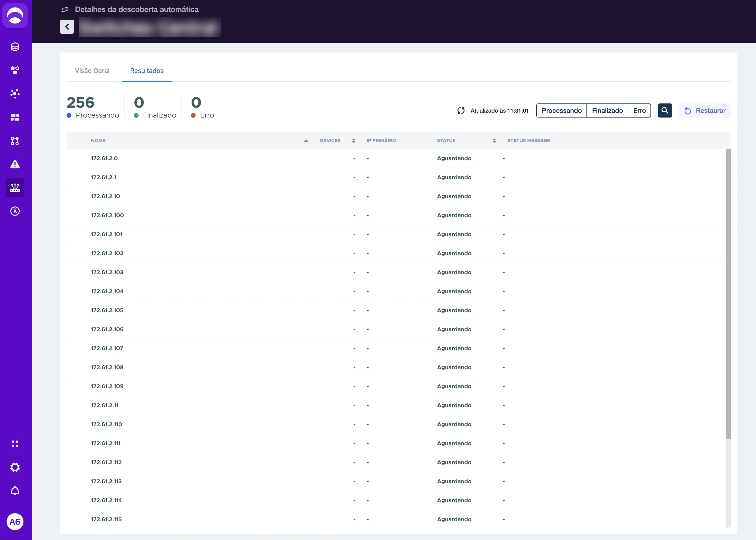Click Aguardando status of 172.61.2.10
This screenshot has width=756, height=540.
[454, 196]
